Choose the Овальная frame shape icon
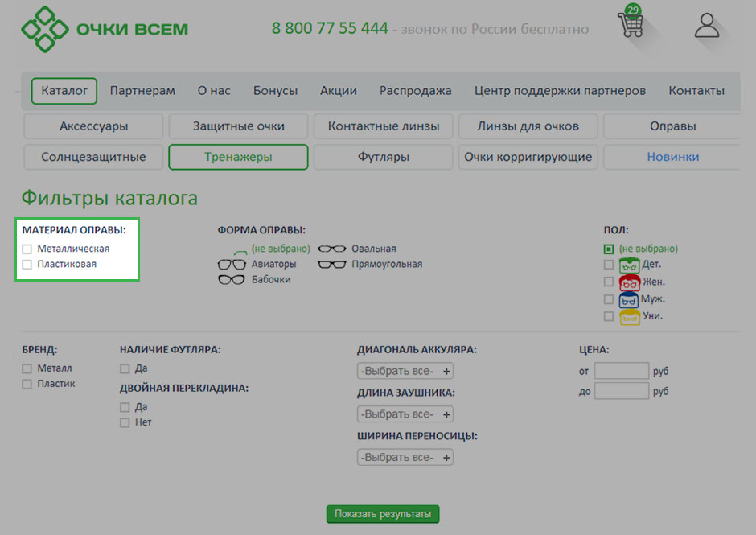 tap(332, 249)
